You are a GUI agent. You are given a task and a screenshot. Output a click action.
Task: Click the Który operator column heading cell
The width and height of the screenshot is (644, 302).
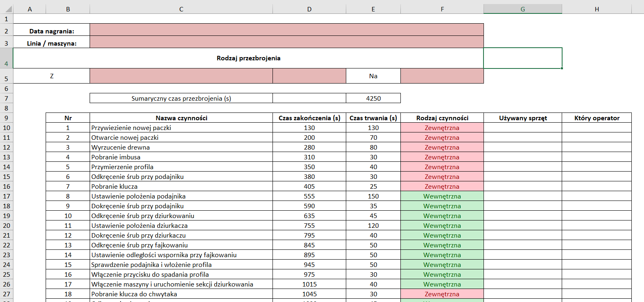[596, 118]
